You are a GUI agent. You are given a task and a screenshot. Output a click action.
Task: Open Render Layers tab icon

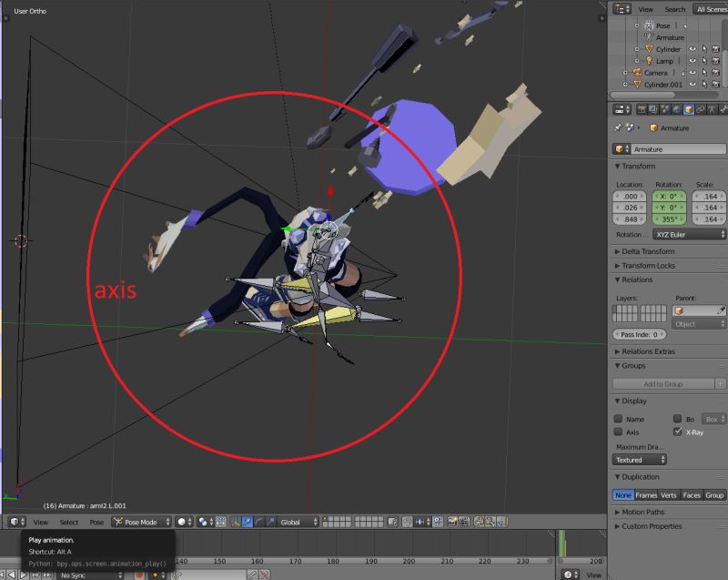point(652,109)
